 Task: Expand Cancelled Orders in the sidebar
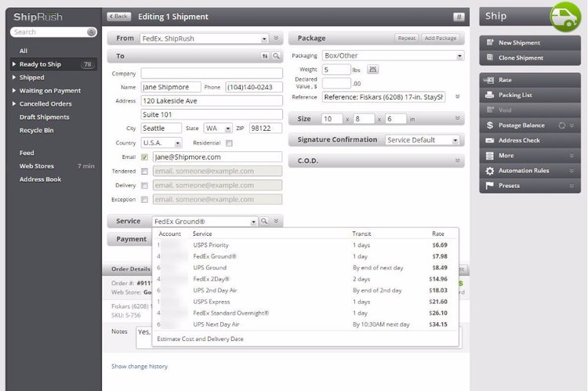point(14,104)
